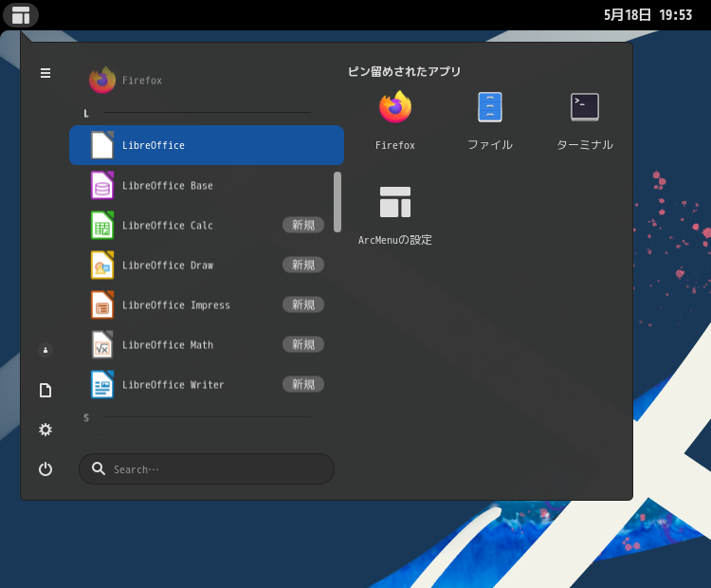
Task: Launch LibreOffice Calc from the list
Action: click(x=207, y=225)
